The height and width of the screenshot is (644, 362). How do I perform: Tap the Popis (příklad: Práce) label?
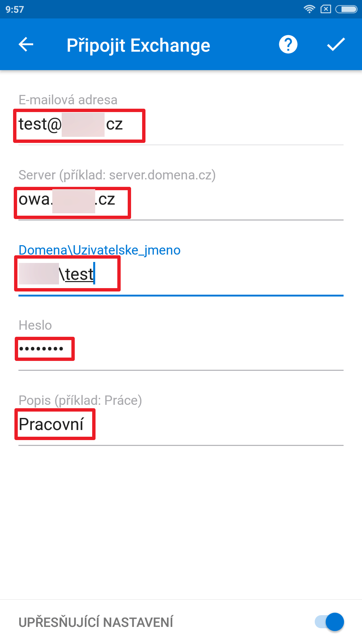tap(80, 400)
